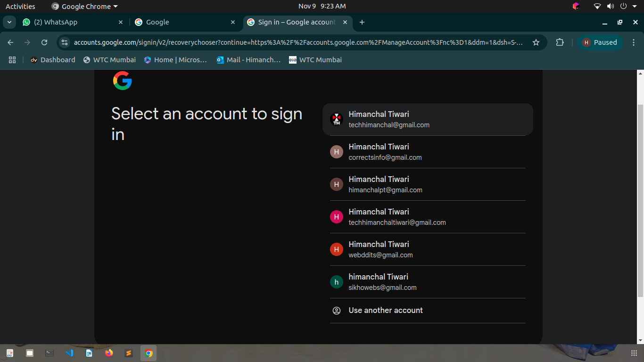Click Use another account

tap(428, 311)
